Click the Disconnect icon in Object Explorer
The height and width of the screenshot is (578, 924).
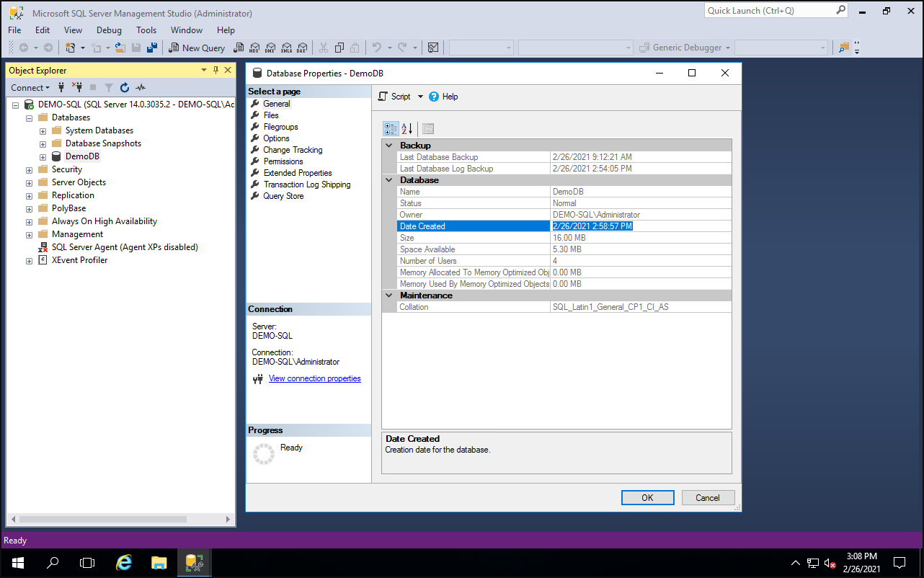tap(77, 87)
